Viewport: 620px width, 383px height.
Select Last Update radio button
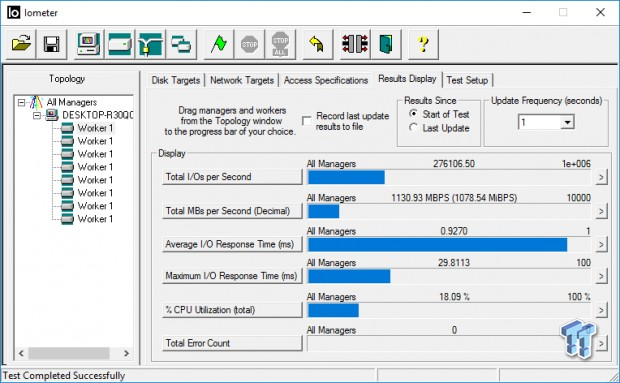click(414, 128)
